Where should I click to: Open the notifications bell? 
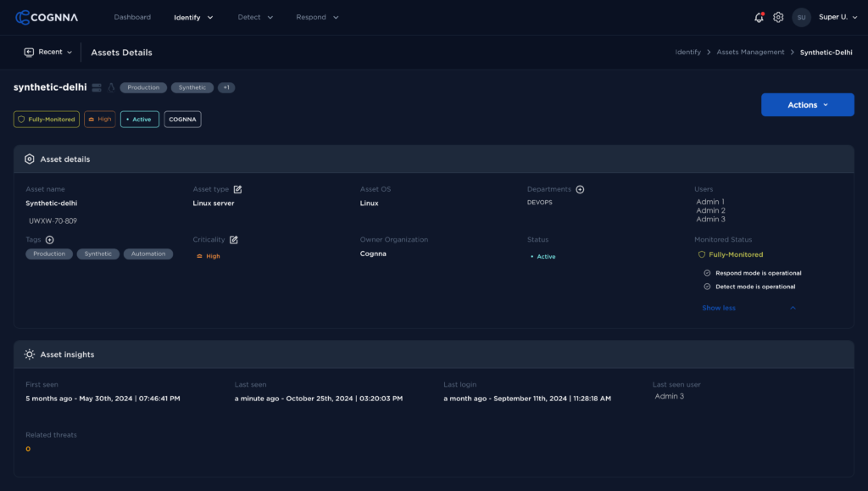click(759, 18)
